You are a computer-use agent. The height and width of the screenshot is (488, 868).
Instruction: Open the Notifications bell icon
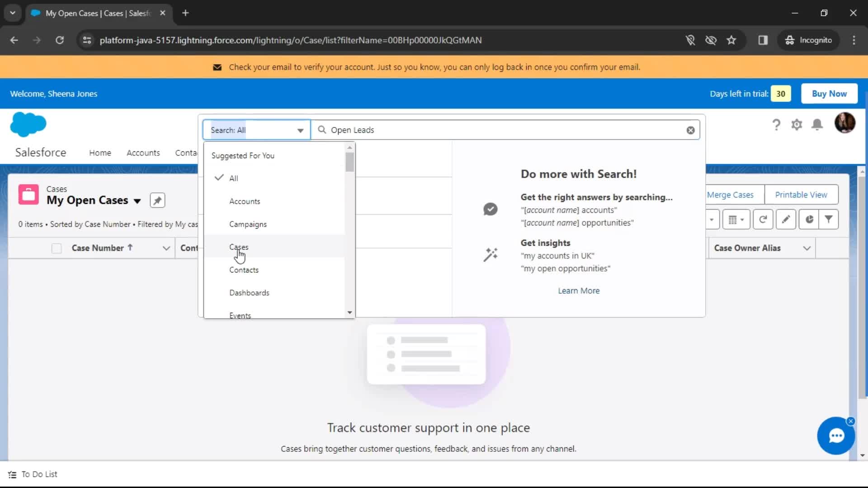[817, 124]
